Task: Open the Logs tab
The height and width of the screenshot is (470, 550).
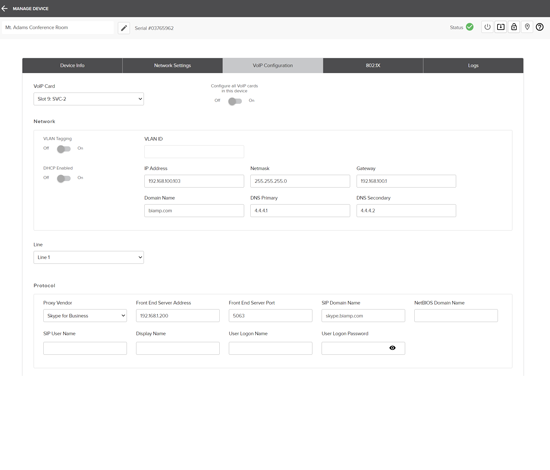Action: point(473,66)
